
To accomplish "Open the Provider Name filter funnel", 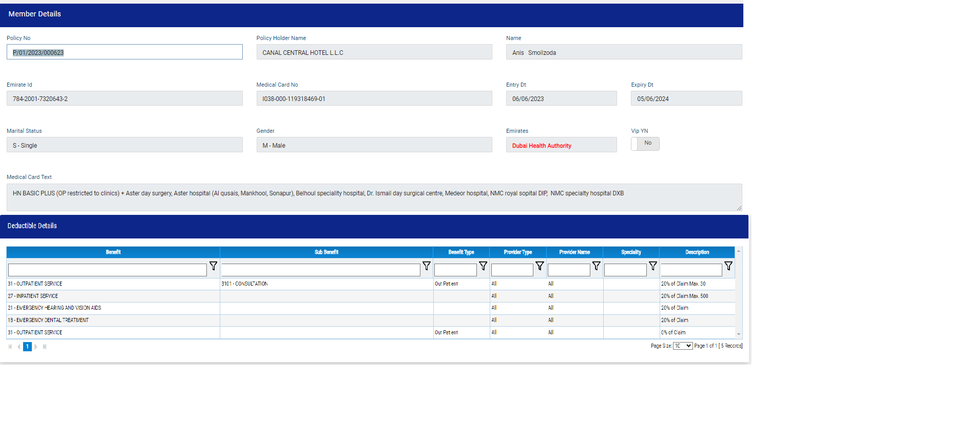I will pos(596,266).
